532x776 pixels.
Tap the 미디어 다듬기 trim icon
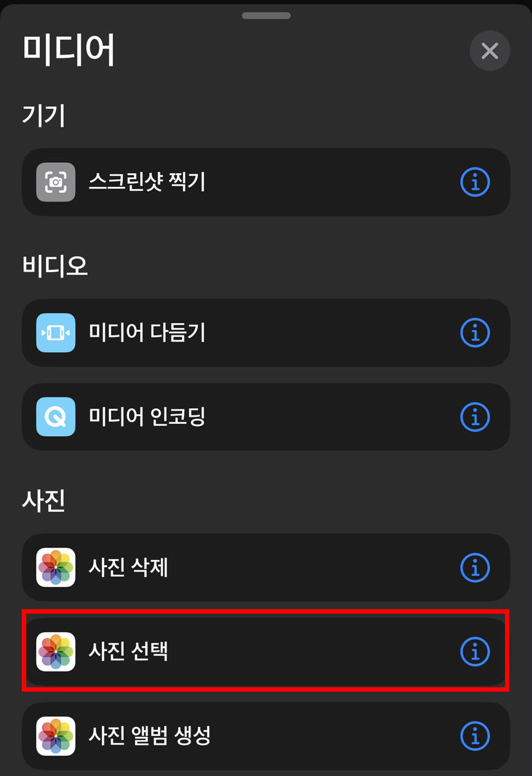point(56,332)
